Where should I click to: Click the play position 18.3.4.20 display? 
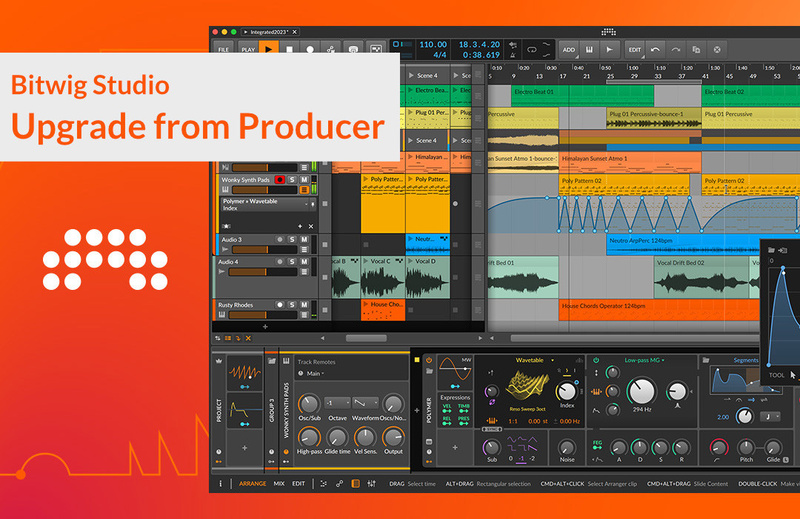tap(479, 44)
